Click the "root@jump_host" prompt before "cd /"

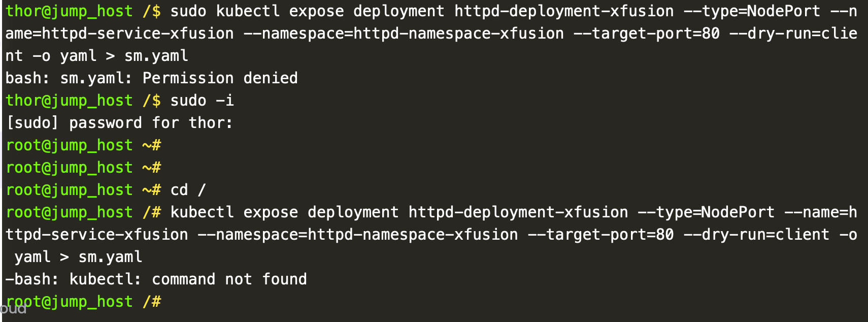click(69, 190)
